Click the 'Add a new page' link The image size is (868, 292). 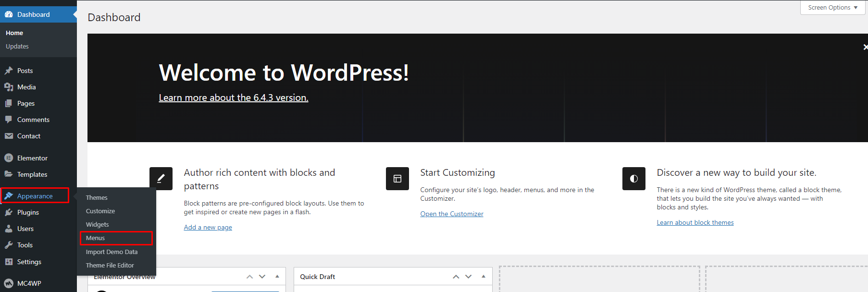point(208,227)
